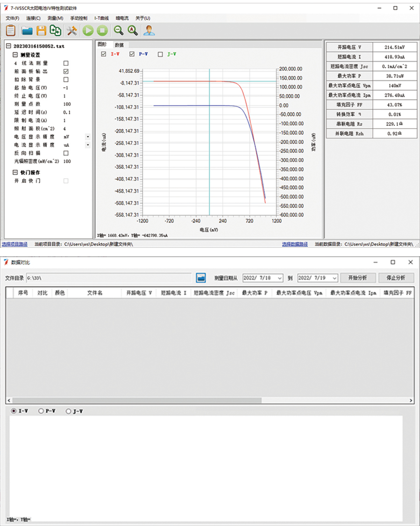Click the auto-zoom magnifier icon with letter A

[x=133, y=30]
